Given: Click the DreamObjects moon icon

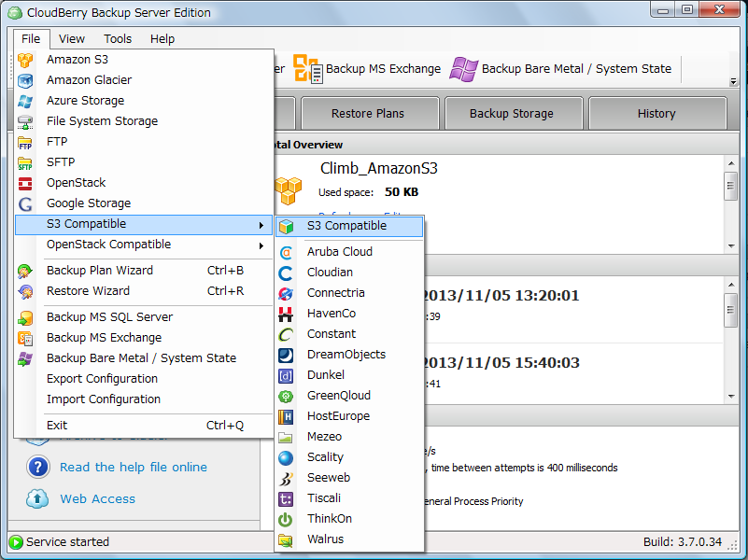Looking at the screenshot, I should click(286, 355).
